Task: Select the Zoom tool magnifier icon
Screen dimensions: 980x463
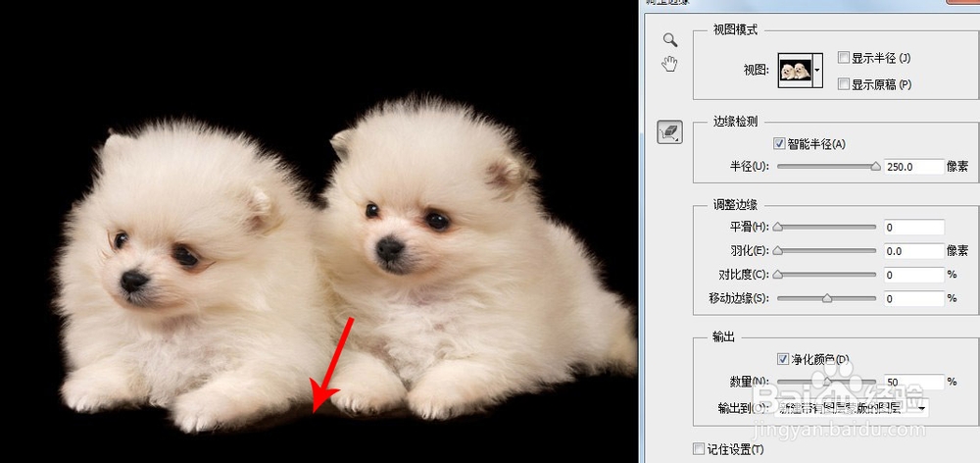Action: coord(670,40)
